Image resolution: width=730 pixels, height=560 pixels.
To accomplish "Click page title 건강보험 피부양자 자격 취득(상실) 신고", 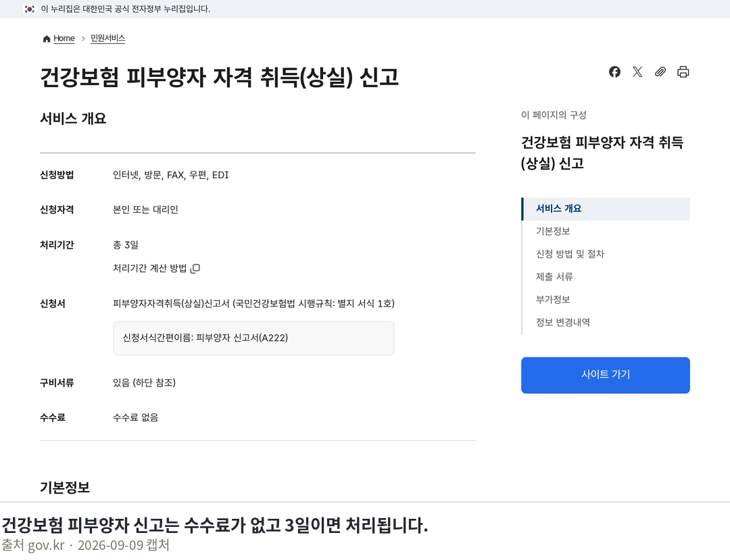I will [x=219, y=77].
